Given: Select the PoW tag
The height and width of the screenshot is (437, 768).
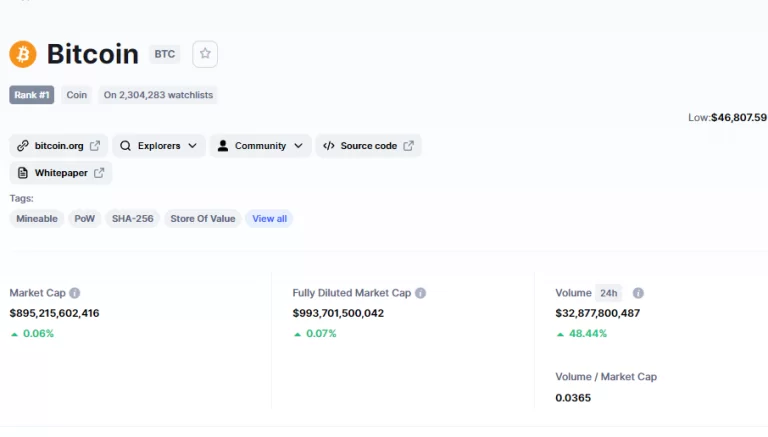Looking at the screenshot, I should (85, 219).
